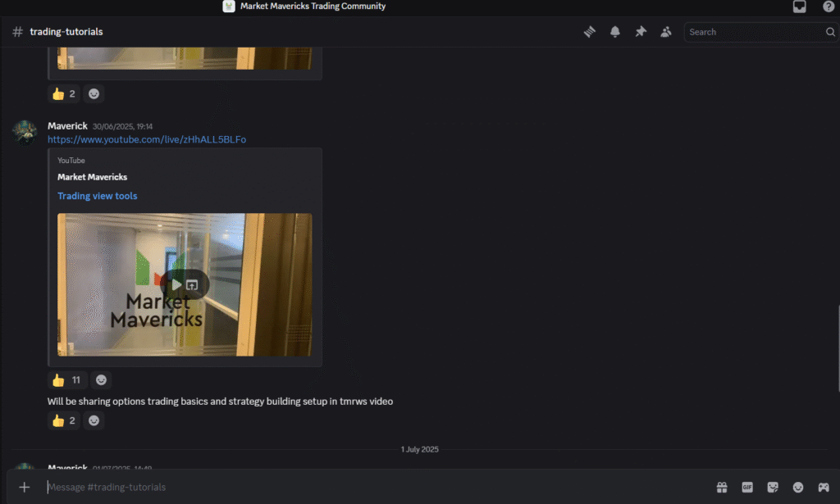
Task: Open Discord help
Action: (x=829, y=7)
